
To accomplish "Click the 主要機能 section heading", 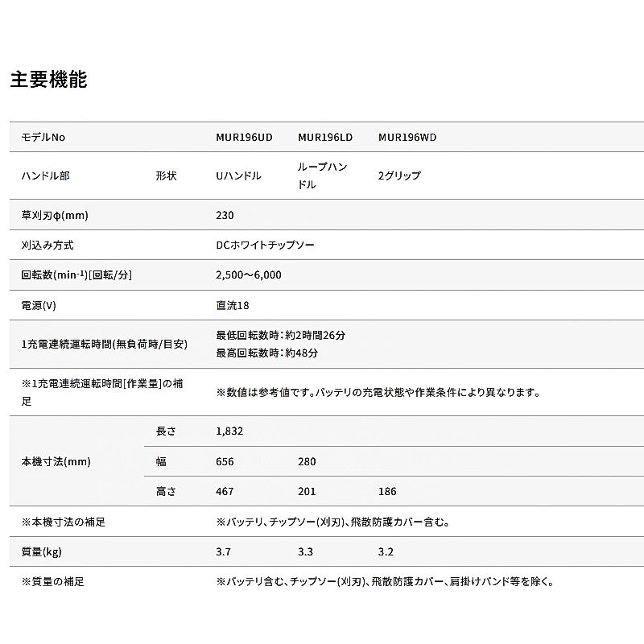I will coord(48,80).
